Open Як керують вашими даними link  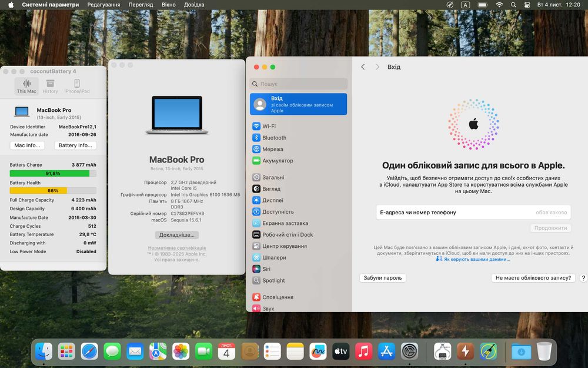point(473,259)
